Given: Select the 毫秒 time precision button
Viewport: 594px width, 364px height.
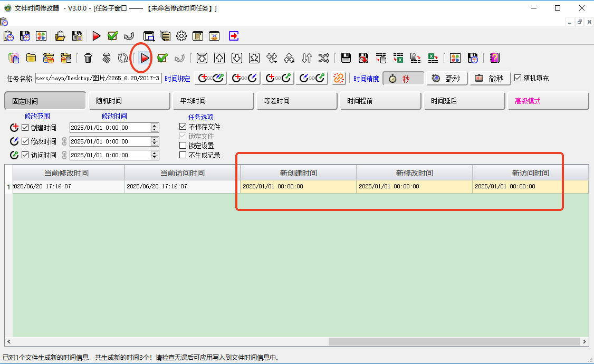Looking at the screenshot, I should click(446, 78).
